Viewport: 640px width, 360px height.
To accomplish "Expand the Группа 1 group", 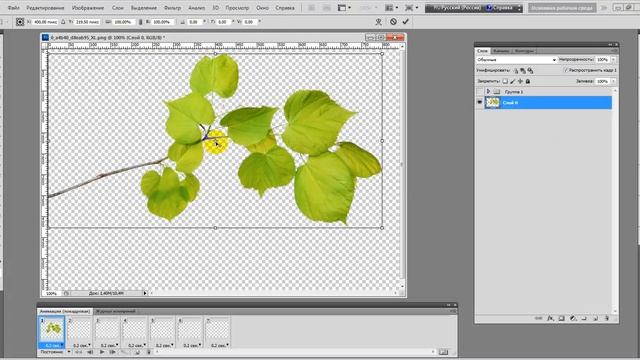I will pyautogui.click(x=488, y=92).
